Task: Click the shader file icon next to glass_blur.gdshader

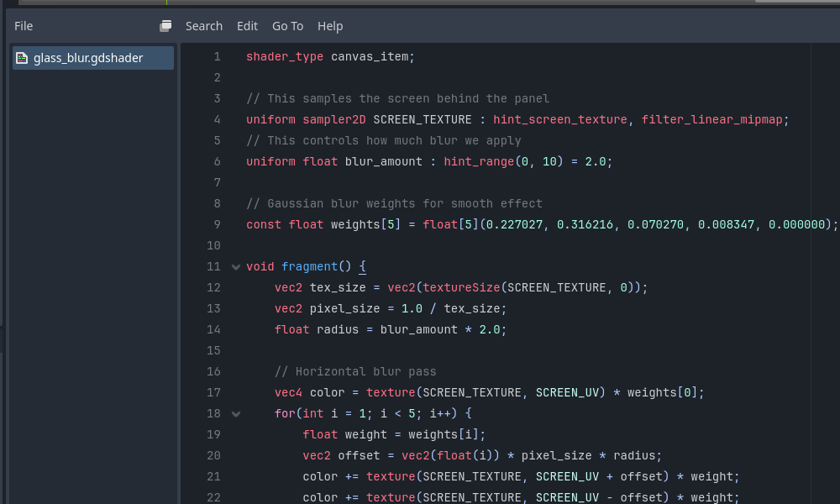Action: coord(22,58)
